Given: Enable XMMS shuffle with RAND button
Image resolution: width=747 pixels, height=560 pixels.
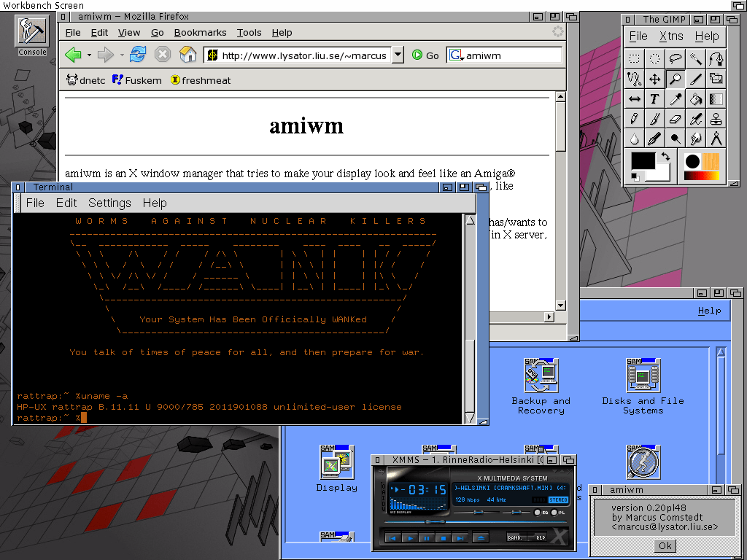Looking at the screenshot, I should (516, 538).
